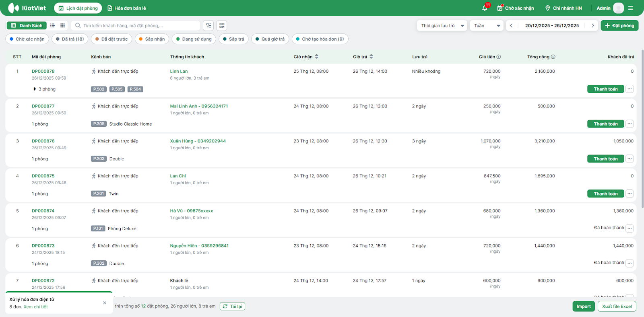The height and width of the screenshot is (317, 644).
Task: Switch to the compact list view icon
Action: pos(53,26)
